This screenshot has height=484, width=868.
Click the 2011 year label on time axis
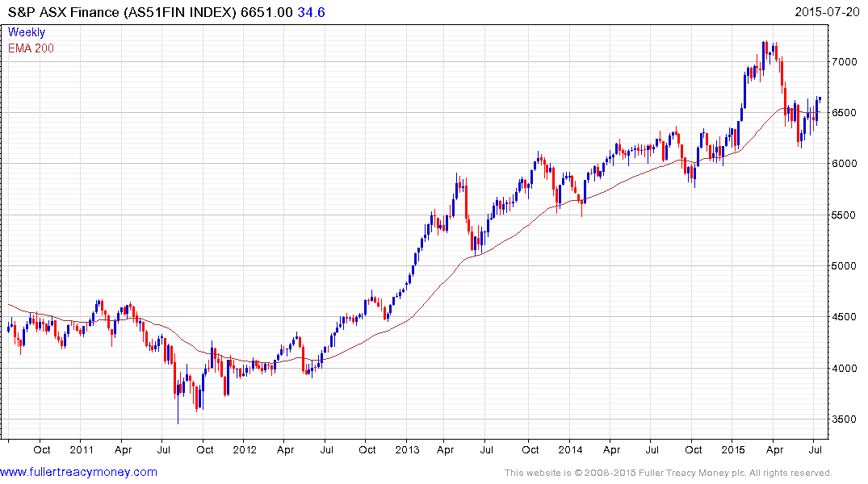(x=82, y=449)
